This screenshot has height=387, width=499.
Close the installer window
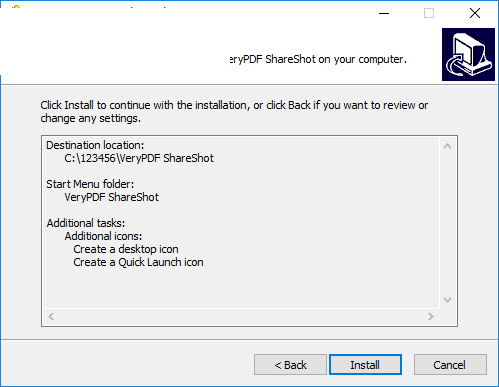pyautogui.click(x=475, y=13)
